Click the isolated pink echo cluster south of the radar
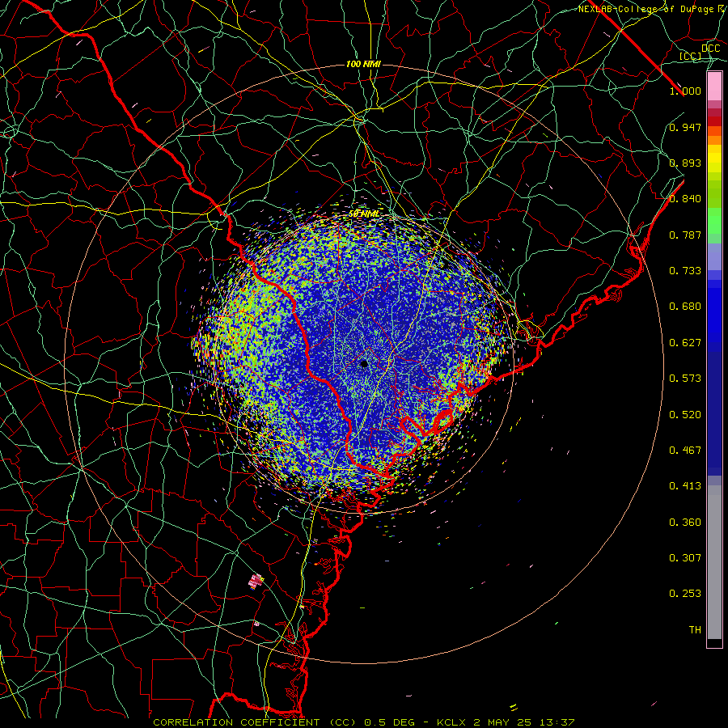This screenshot has height=728, width=728. point(256,582)
